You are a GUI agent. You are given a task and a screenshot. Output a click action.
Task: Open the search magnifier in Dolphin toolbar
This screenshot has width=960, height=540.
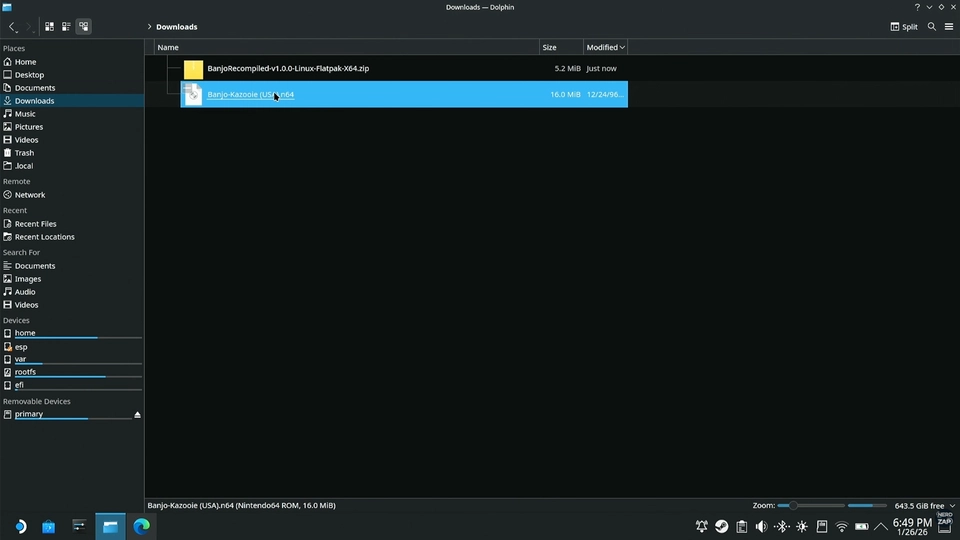coord(932,27)
